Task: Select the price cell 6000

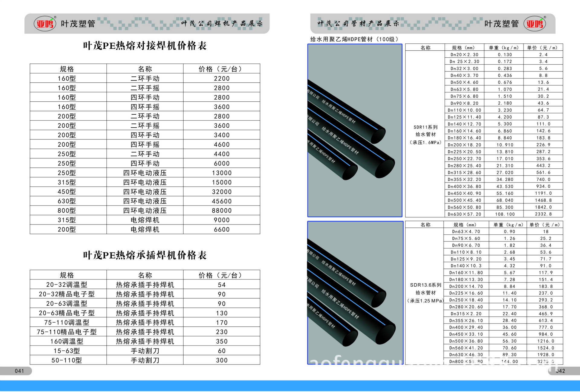Action: point(222,163)
